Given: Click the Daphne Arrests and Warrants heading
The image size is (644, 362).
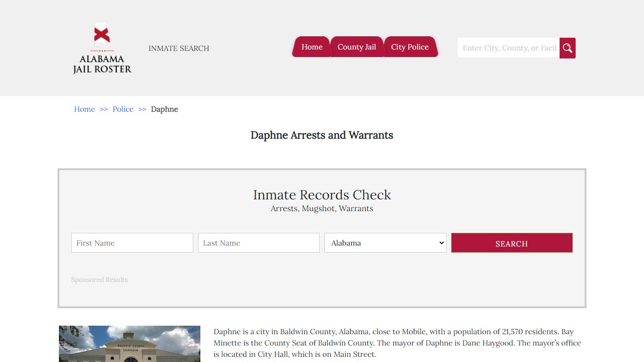Looking at the screenshot, I should pos(322,135).
